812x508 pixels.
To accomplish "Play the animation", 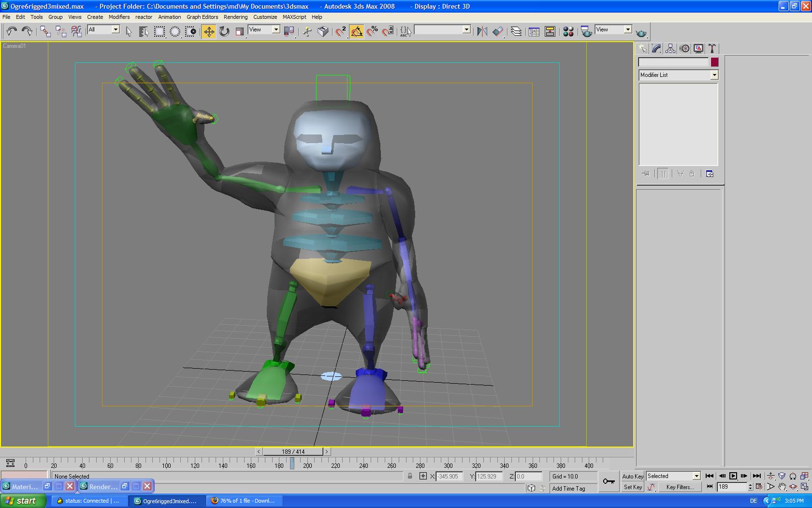I will 733,476.
